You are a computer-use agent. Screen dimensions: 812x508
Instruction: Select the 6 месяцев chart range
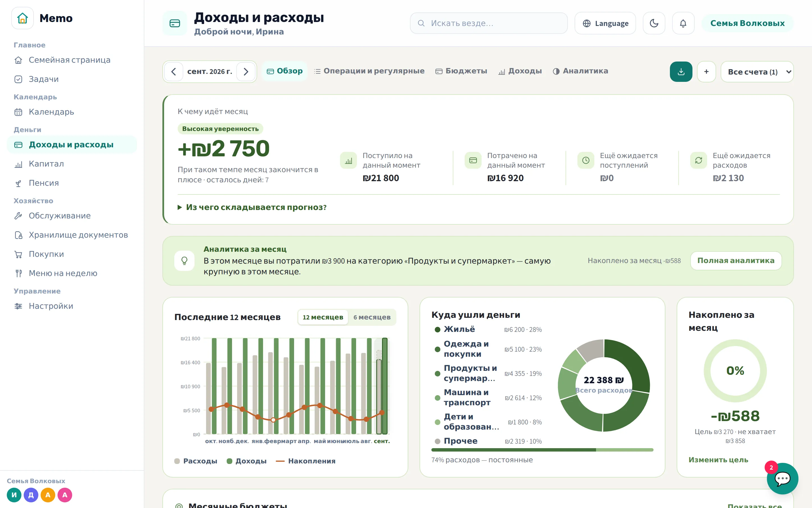pos(372,317)
